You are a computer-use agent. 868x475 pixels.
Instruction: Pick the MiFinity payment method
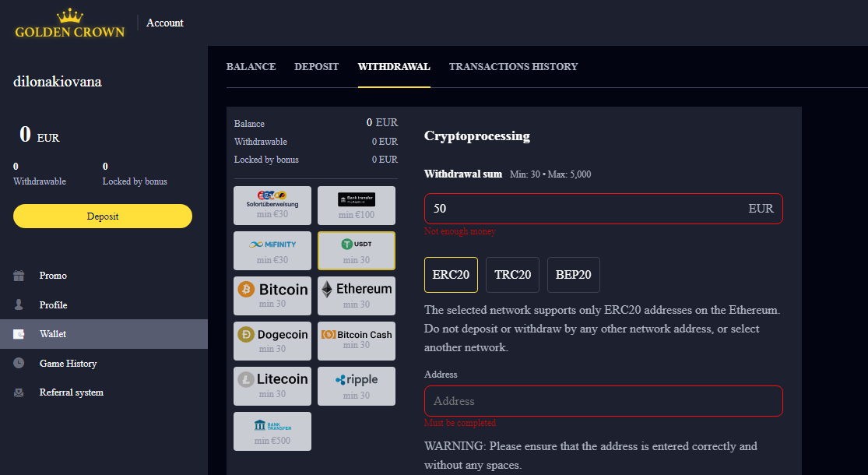(x=272, y=250)
